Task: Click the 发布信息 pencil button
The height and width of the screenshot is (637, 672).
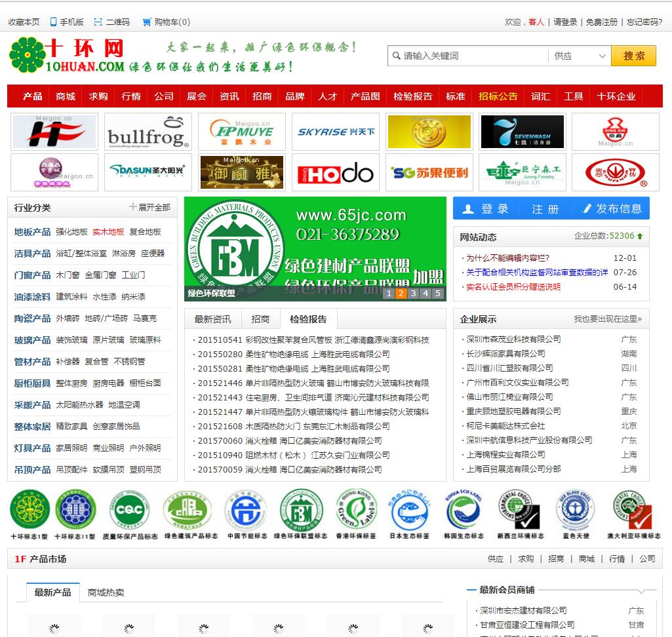Action: point(611,208)
